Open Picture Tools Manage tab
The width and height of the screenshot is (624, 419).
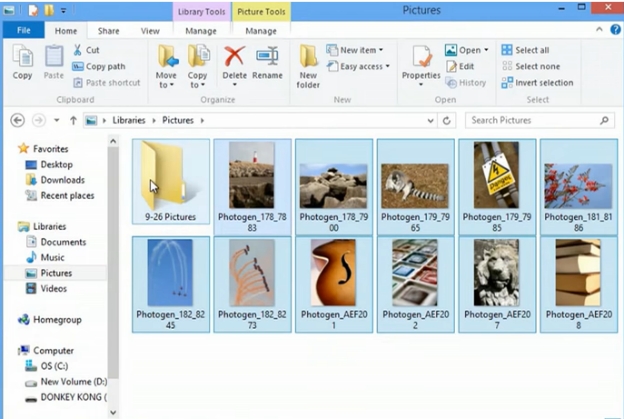point(261,31)
